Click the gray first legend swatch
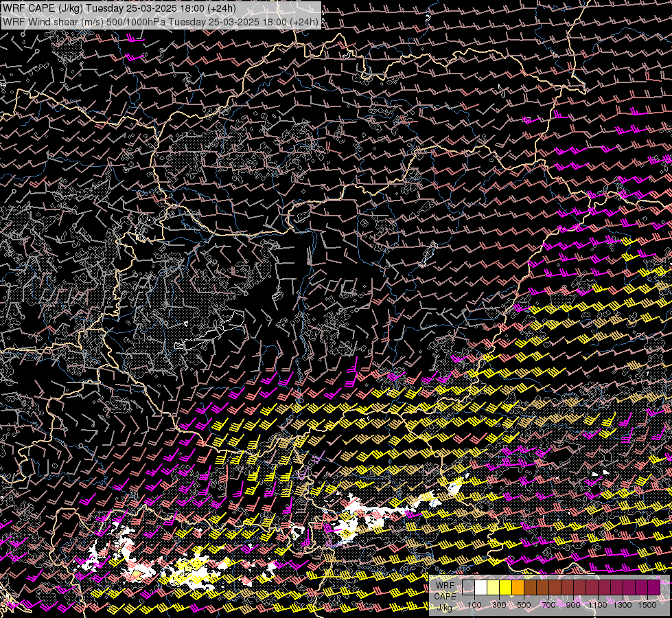Image resolution: width=672 pixels, height=618 pixels. 468,588
